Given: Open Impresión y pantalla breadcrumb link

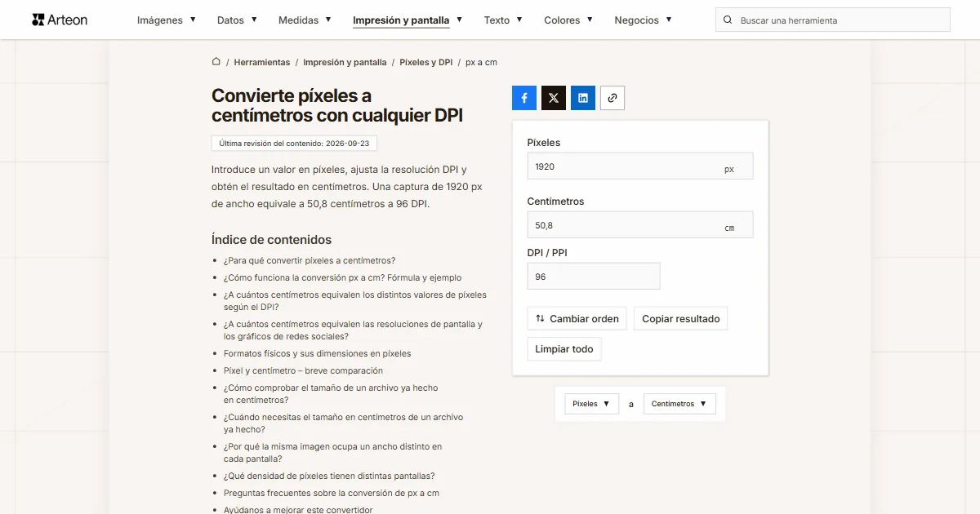Looking at the screenshot, I should 345,62.
